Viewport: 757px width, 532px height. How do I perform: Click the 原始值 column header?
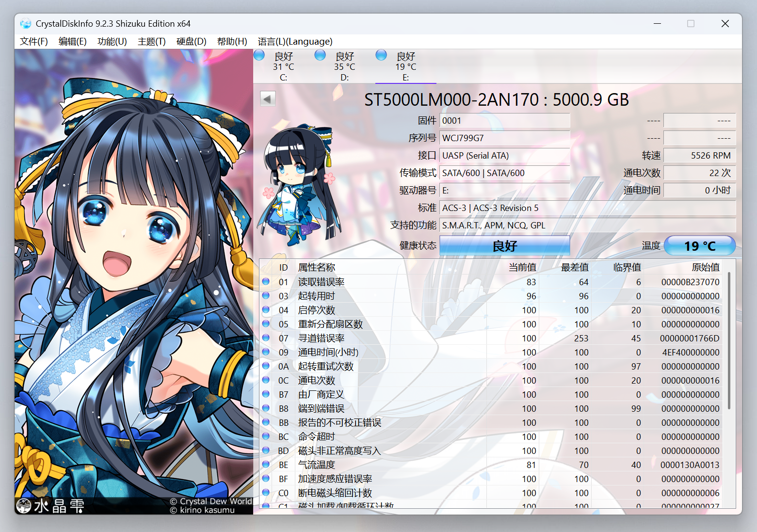706,267
